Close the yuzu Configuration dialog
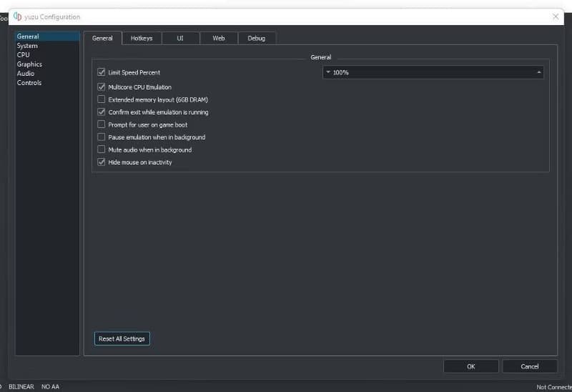This screenshot has width=572, height=392. pos(556,16)
